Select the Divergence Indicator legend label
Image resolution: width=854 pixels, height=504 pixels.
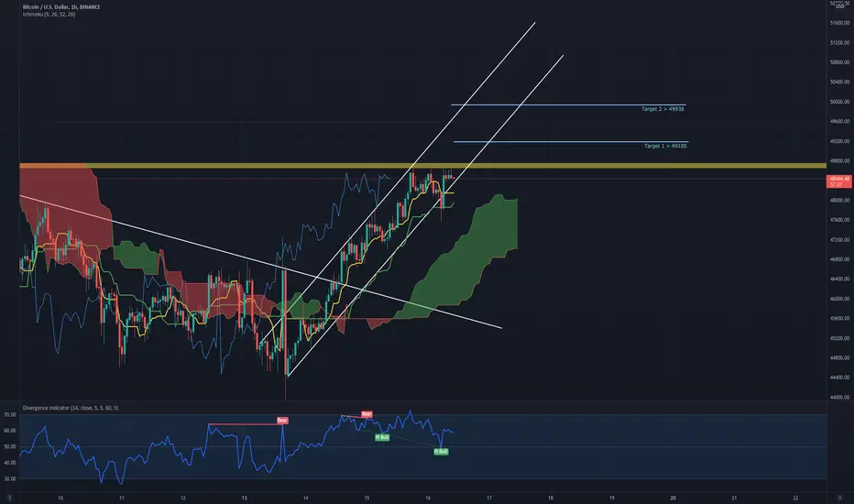click(x=71, y=408)
